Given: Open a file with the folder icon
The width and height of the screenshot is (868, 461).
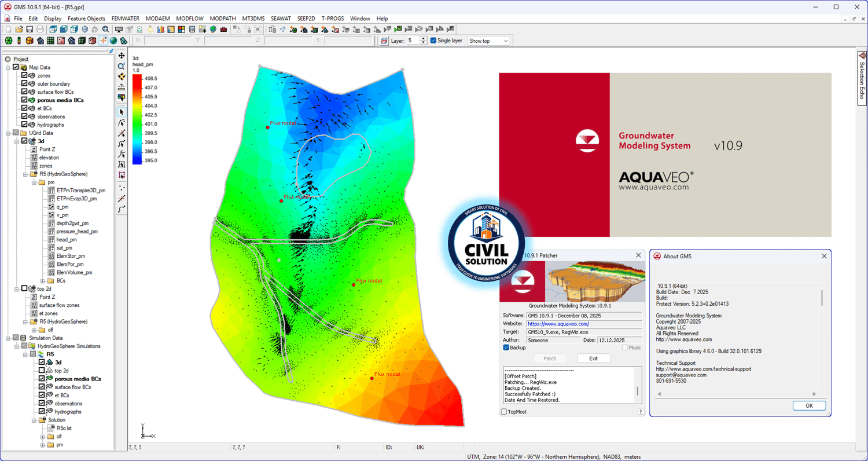Looking at the screenshot, I should point(19,29).
